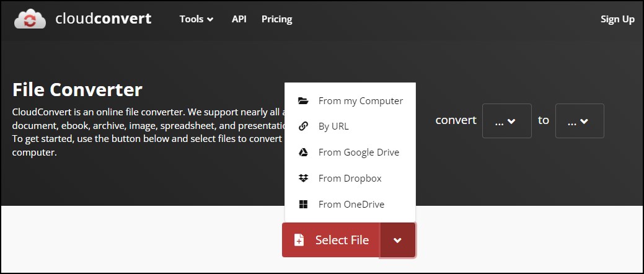The image size is (644, 274).
Task: Click the OneDrive windows icon
Action: pyautogui.click(x=303, y=204)
